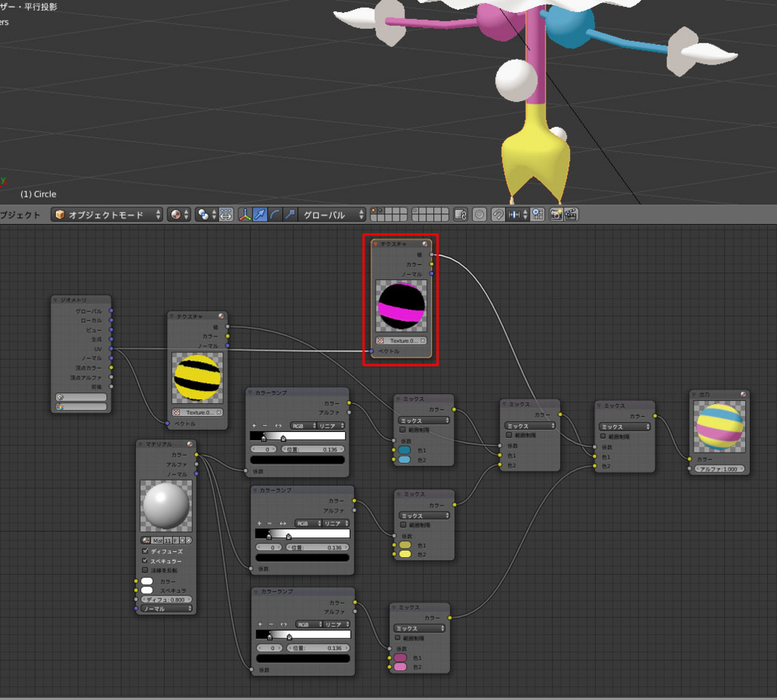Open blend type dropdown on yellow-swatch mix node
The image size is (777, 700).
[x=424, y=516]
